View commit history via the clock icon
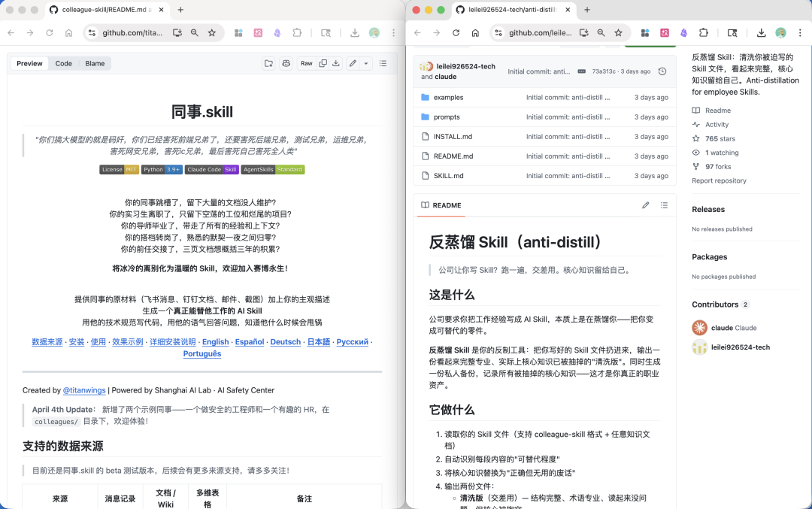Viewport: 812px width, 509px height. (x=662, y=71)
